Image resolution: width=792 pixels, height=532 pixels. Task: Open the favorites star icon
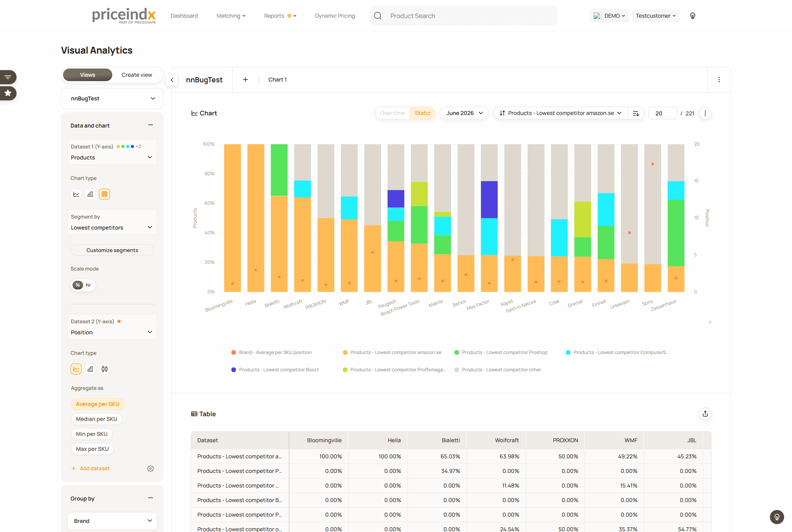click(x=8, y=93)
